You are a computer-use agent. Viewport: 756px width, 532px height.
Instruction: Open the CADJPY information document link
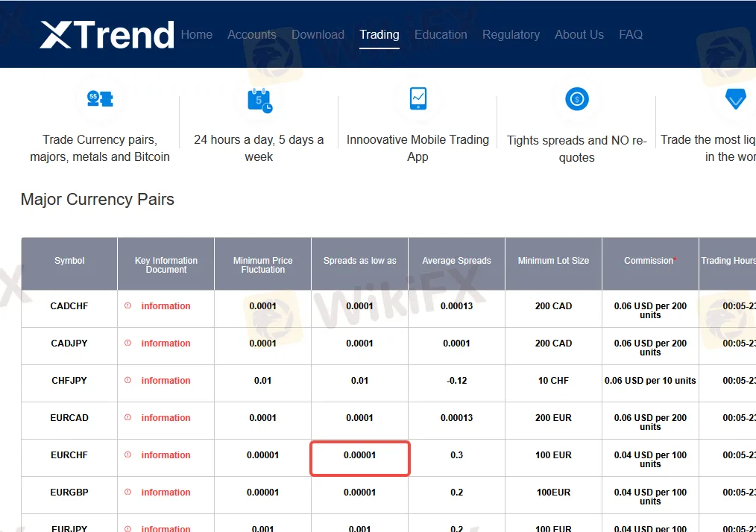tap(166, 343)
